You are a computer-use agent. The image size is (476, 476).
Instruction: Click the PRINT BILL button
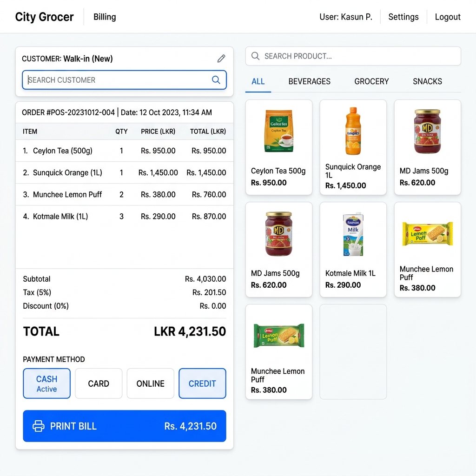(x=125, y=426)
